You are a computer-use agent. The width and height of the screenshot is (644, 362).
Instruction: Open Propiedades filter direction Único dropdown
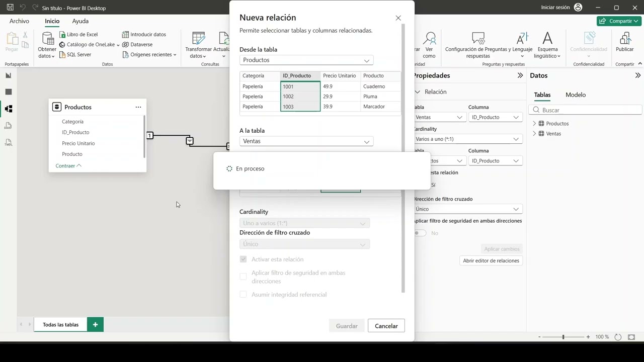click(x=467, y=209)
